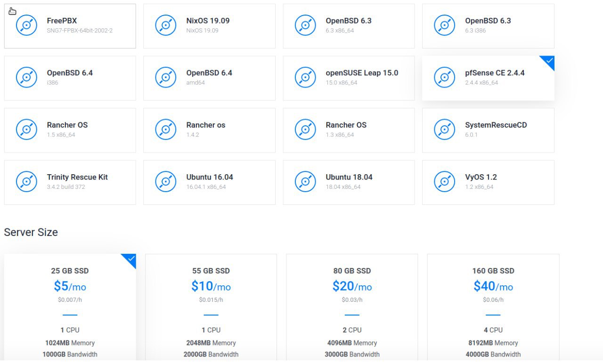Click the openSUSE Leap 15.0 disc icon

pos(305,78)
